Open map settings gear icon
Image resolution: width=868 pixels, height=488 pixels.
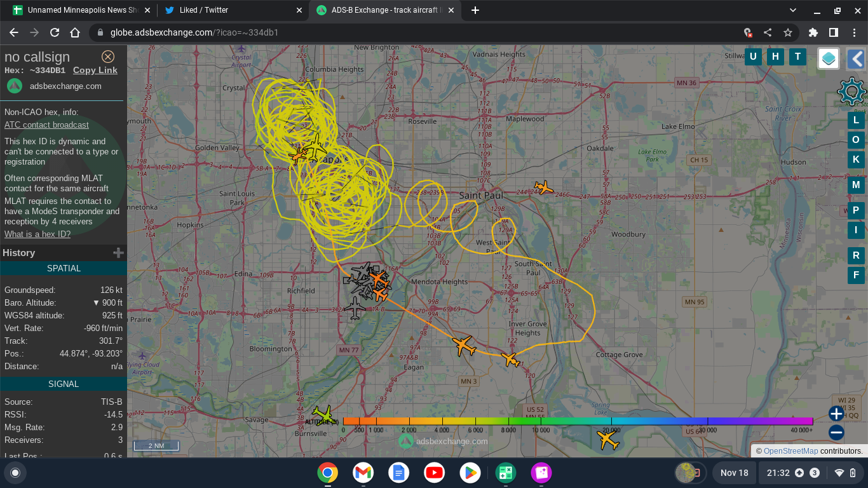(x=851, y=91)
